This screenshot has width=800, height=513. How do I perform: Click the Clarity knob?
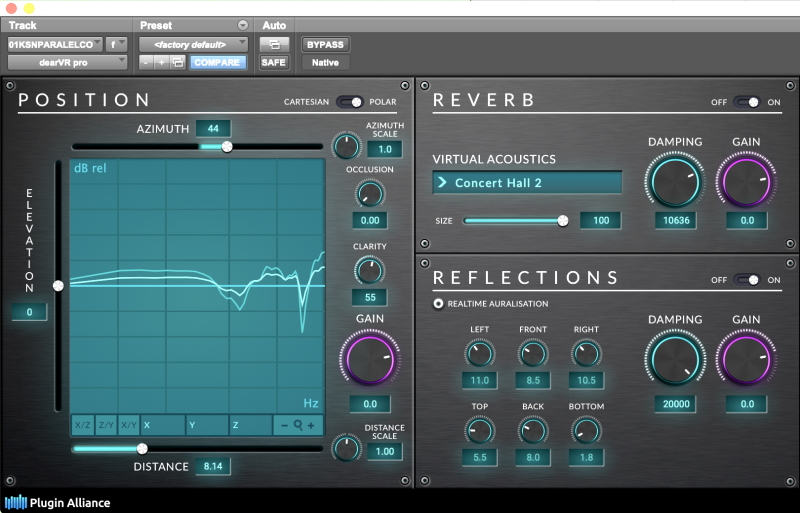coord(369,269)
